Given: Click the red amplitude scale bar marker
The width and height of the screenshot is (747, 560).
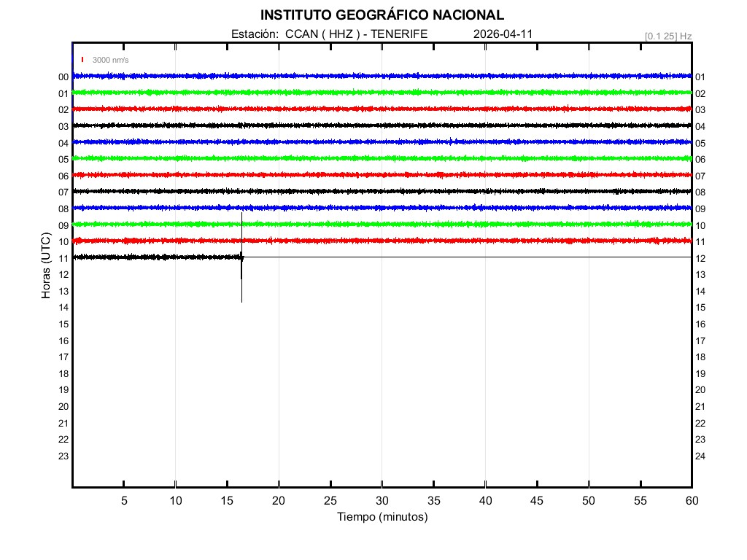Looking at the screenshot, I should 82,60.
